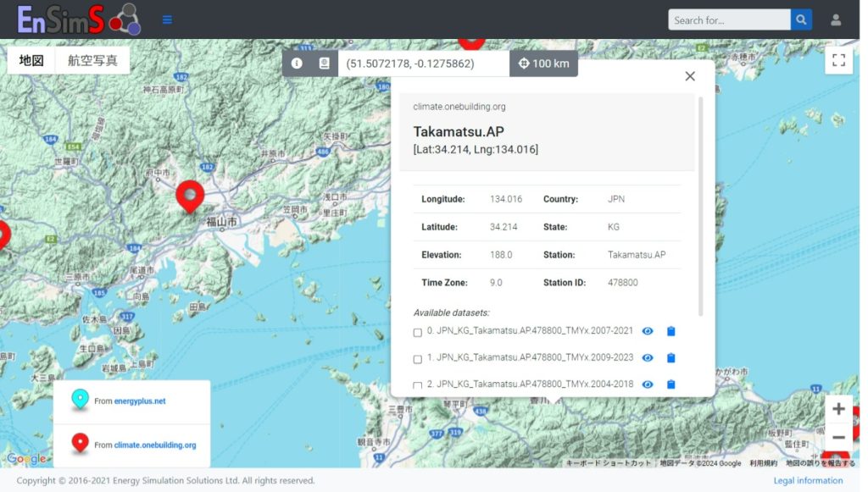The image size is (868, 492).
Task: View the TMYx.2009-2023 dataset via eye icon
Action: [648, 358]
